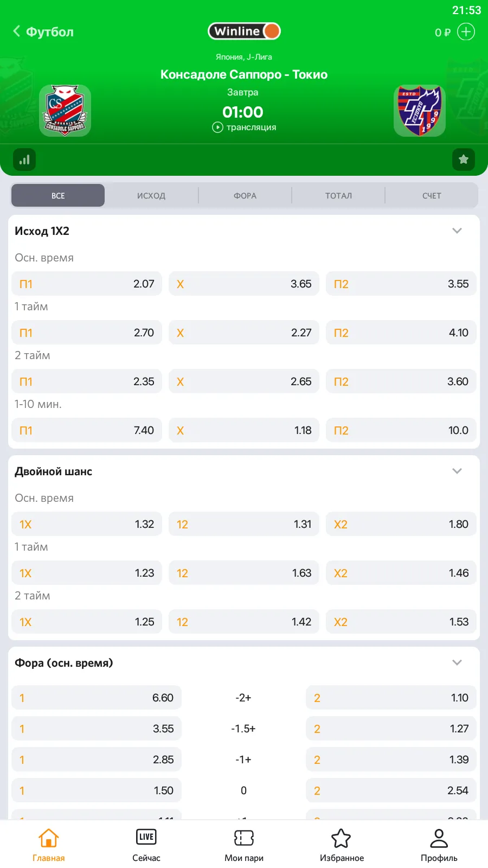The image size is (488, 868).
Task: Add match to favorites with star icon
Action: point(464,159)
